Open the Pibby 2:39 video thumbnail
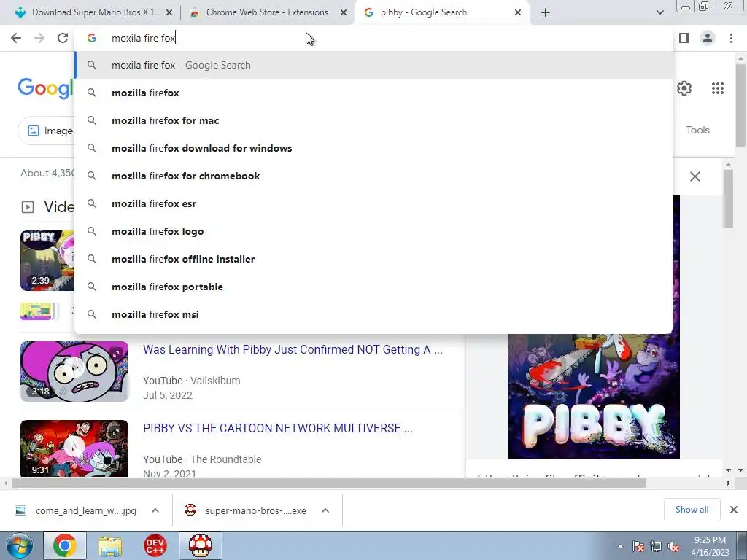 [x=47, y=260]
